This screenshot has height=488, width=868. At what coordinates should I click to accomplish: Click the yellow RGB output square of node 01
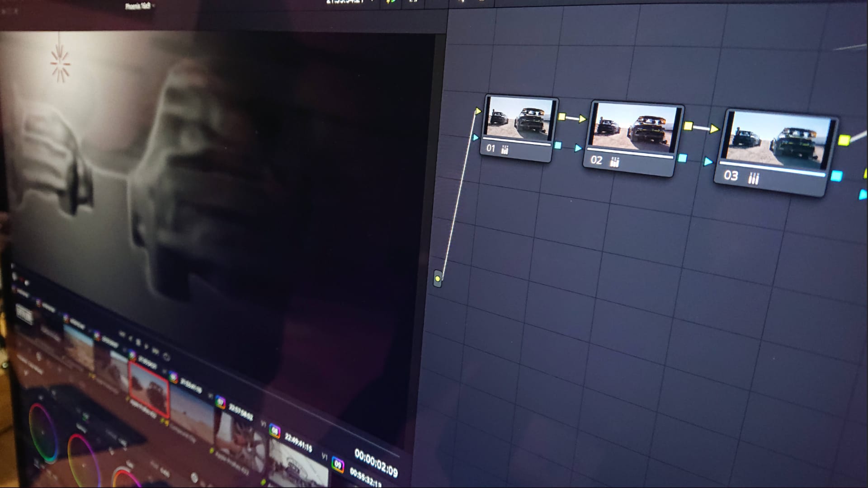pos(562,117)
